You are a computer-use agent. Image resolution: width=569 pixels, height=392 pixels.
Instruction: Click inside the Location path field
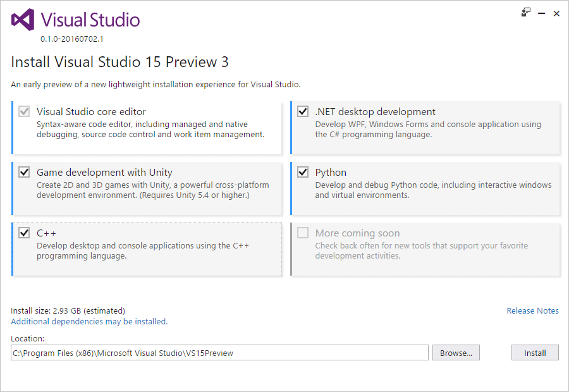pos(218,352)
